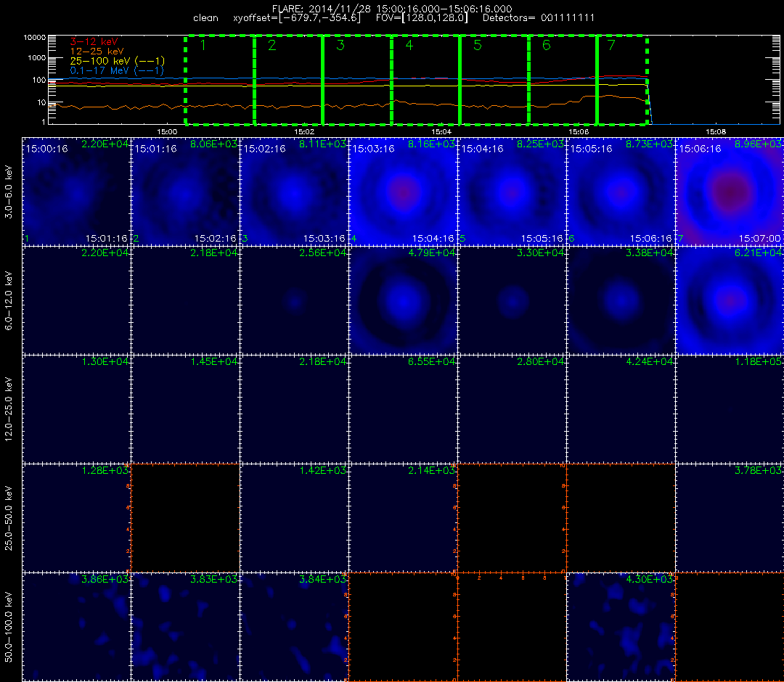
Task: Open the 6.0-12.0 keV image with peak 2.56E+04
Action: point(294,301)
